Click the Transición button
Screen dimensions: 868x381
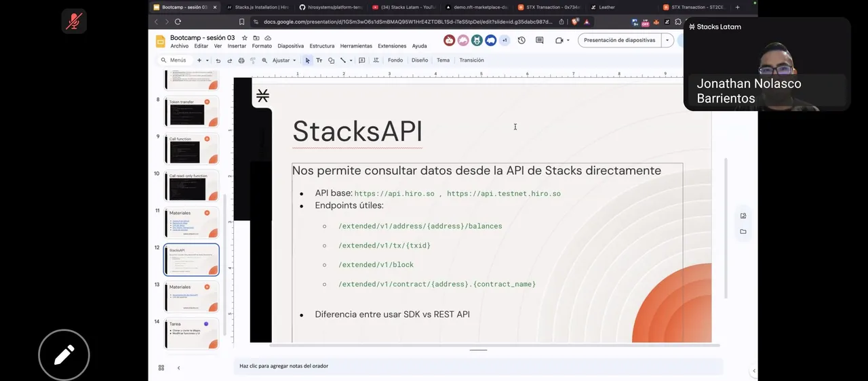coord(471,60)
